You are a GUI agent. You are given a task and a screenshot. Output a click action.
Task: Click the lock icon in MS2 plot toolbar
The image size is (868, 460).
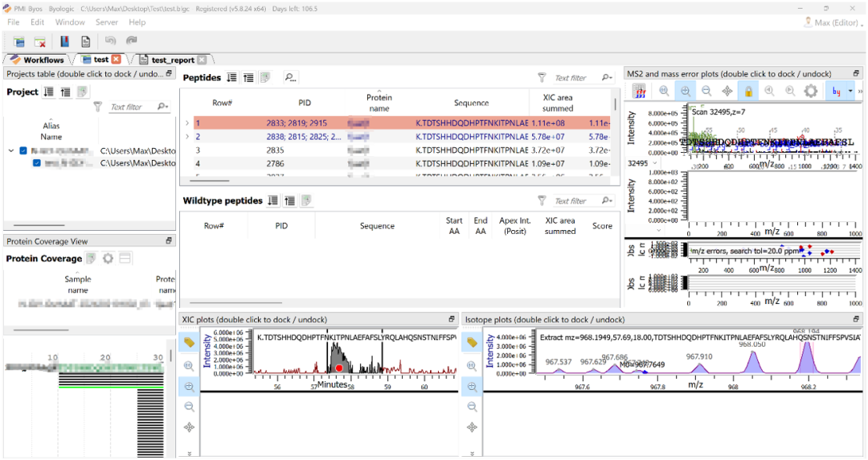748,92
